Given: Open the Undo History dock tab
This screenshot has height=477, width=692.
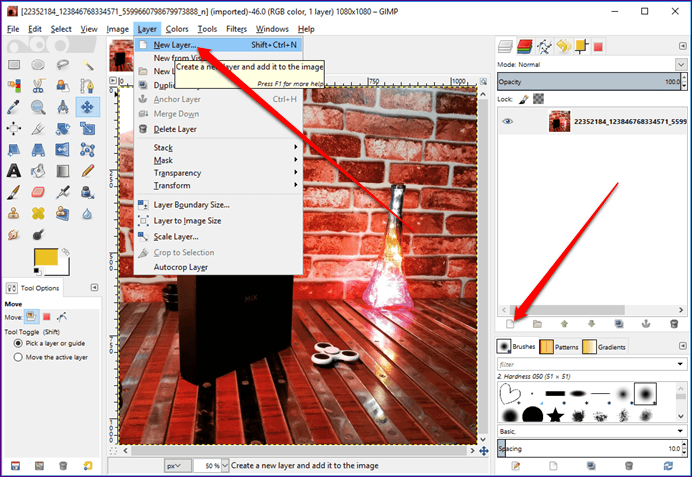Looking at the screenshot, I should point(564,46).
